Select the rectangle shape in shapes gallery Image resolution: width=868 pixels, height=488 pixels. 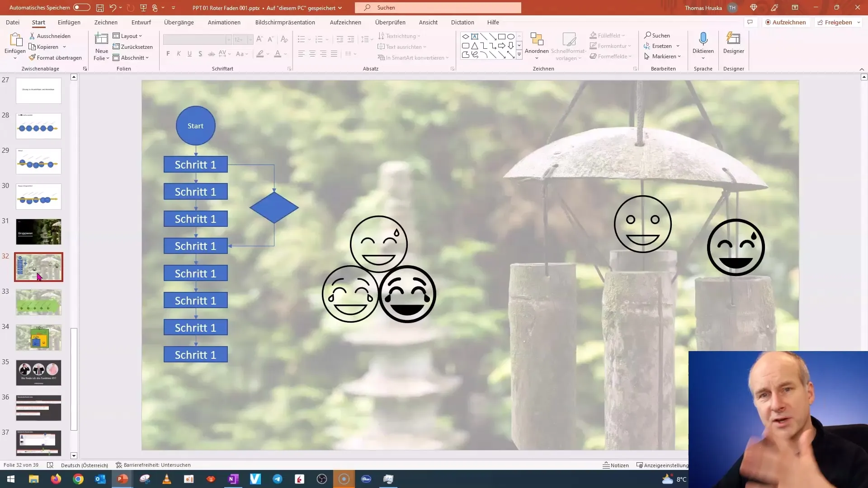[x=501, y=37]
